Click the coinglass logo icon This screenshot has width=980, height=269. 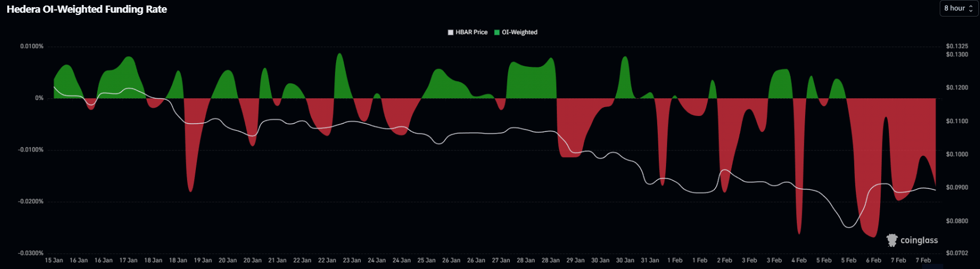[892, 240]
